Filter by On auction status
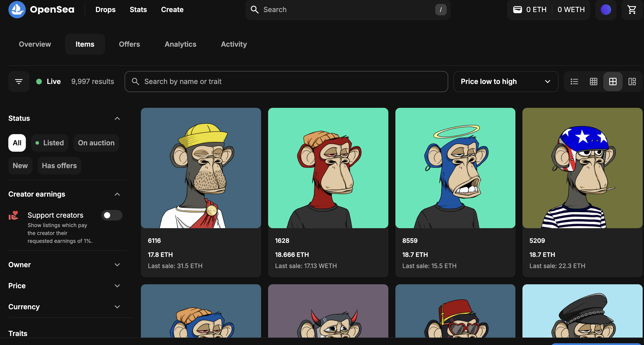The height and width of the screenshot is (345, 644). click(x=96, y=143)
